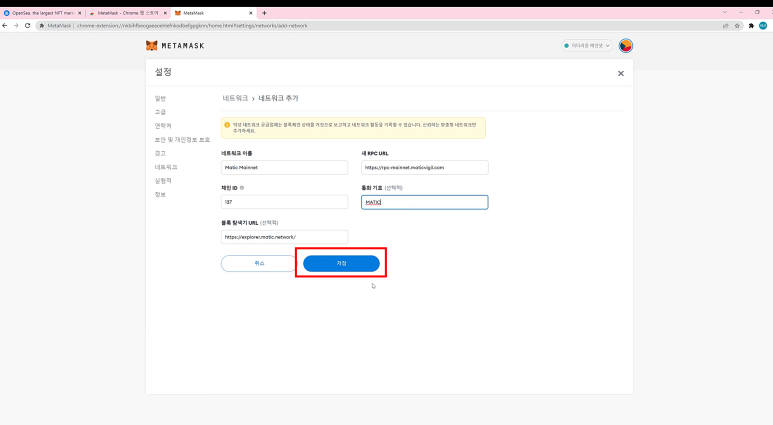The height and width of the screenshot is (425, 773).
Task: Go back with the browser back arrow
Action: coord(5,26)
